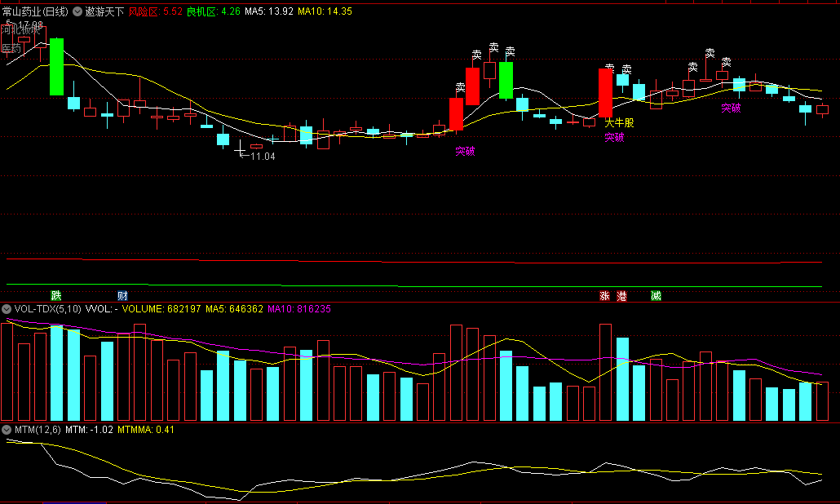Click the 卖 marker above the middle green candle
The height and width of the screenshot is (504, 840).
coord(510,51)
